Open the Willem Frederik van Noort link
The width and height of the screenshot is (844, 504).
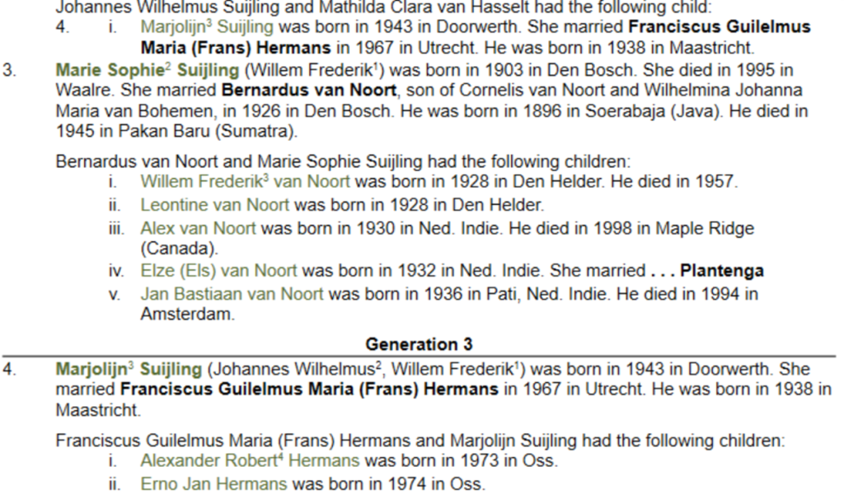click(x=245, y=182)
